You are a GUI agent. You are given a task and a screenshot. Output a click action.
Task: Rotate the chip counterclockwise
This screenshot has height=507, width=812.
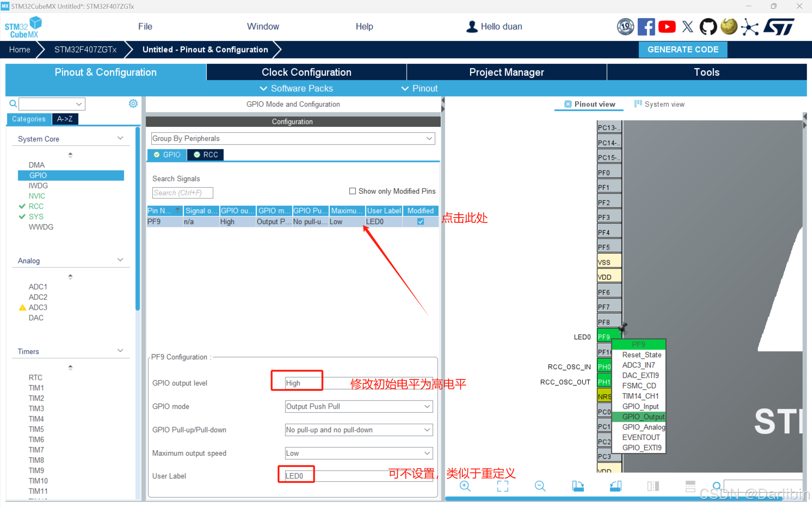coord(615,486)
